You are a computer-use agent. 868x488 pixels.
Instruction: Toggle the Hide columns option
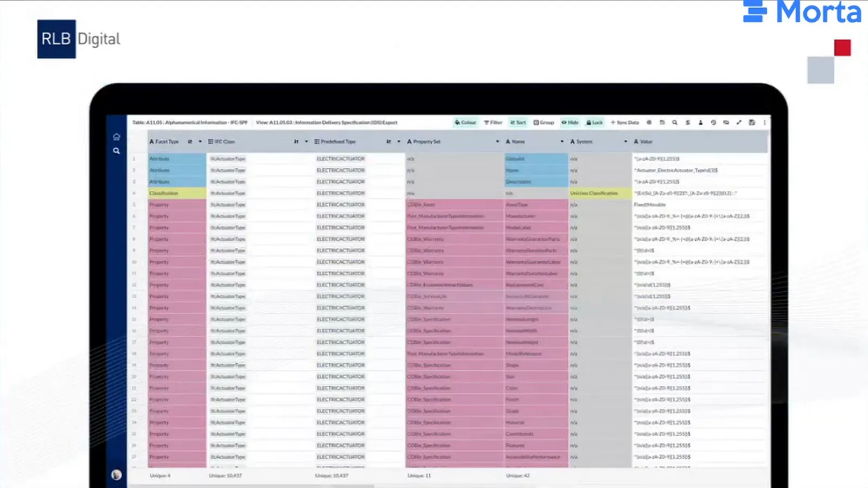[x=570, y=123]
